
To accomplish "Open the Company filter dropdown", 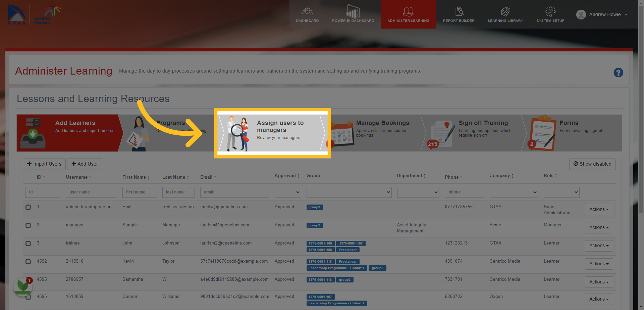I will 514,192.
